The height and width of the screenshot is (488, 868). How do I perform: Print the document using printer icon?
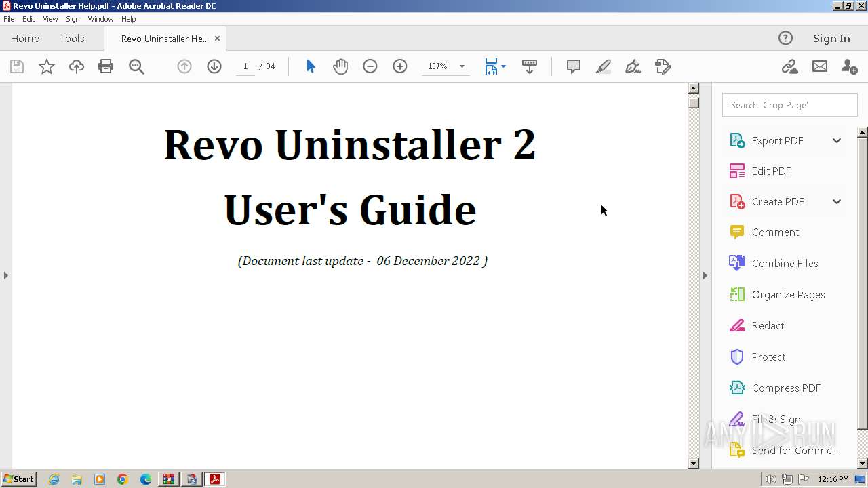[x=106, y=66]
